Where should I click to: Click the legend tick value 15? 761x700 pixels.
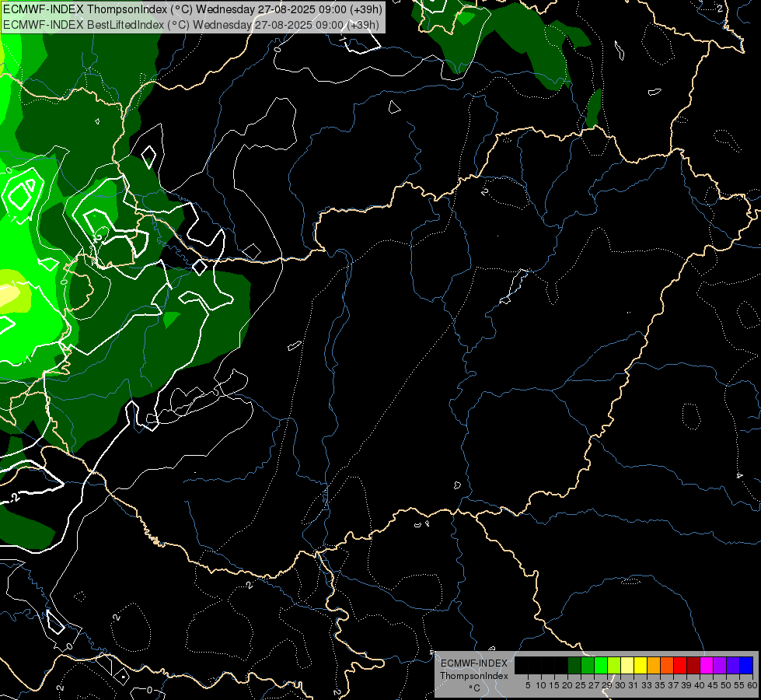[554, 685]
